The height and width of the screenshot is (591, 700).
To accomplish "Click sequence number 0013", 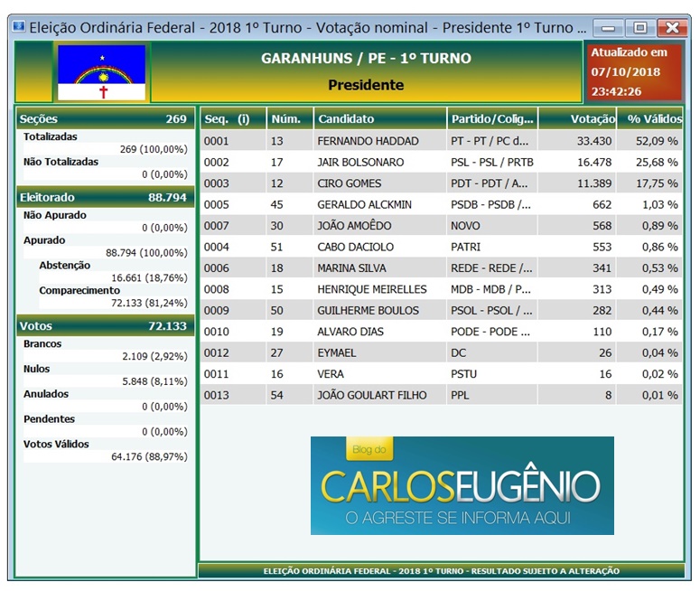I will point(217,395).
